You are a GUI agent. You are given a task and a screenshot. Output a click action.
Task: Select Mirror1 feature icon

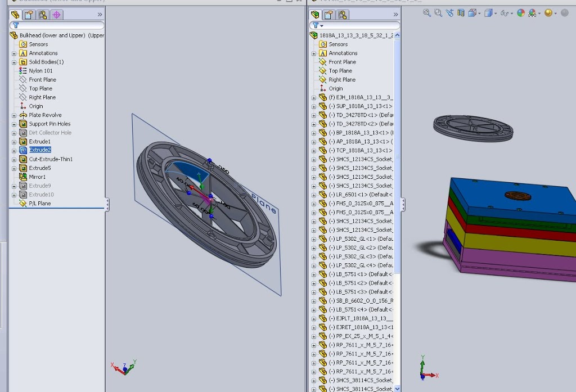pos(22,177)
